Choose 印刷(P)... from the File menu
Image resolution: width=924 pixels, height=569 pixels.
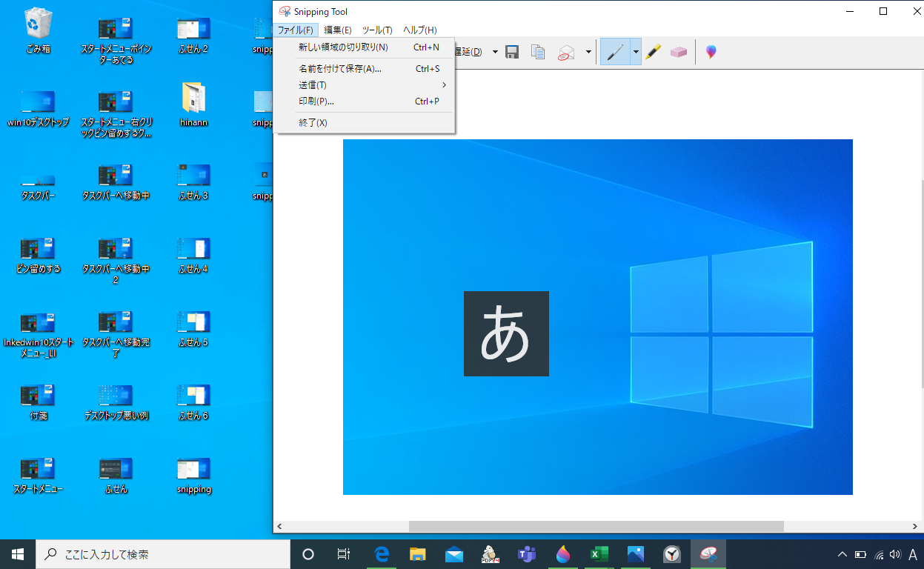coord(365,102)
